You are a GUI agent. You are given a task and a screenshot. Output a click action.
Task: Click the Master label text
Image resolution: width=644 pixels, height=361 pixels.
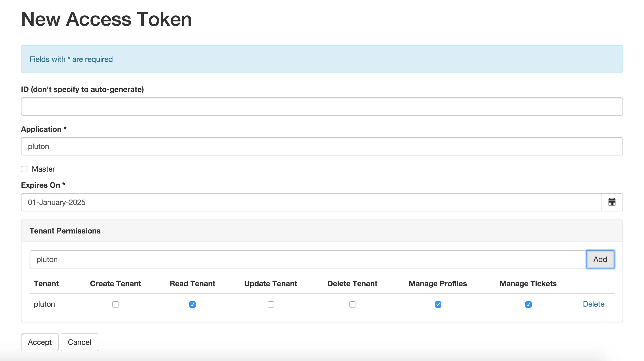pos(43,169)
